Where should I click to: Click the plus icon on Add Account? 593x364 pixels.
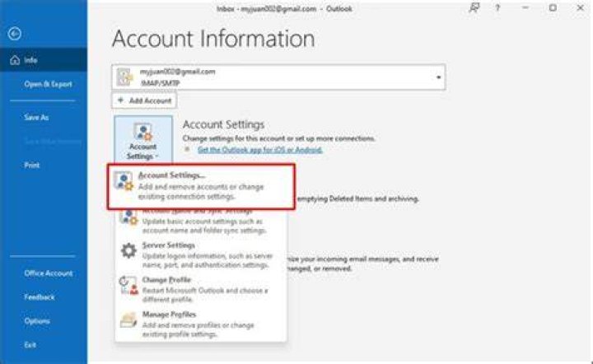120,100
